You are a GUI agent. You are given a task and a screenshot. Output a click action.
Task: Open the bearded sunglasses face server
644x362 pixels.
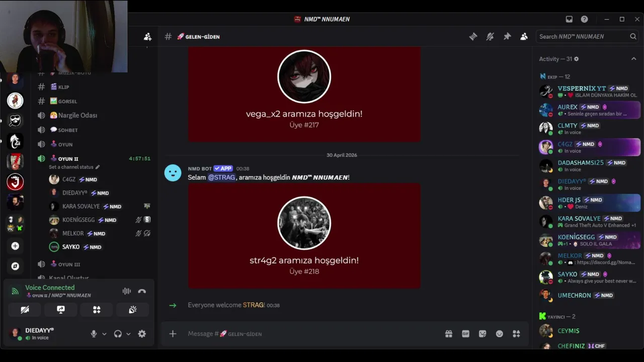(15, 121)
